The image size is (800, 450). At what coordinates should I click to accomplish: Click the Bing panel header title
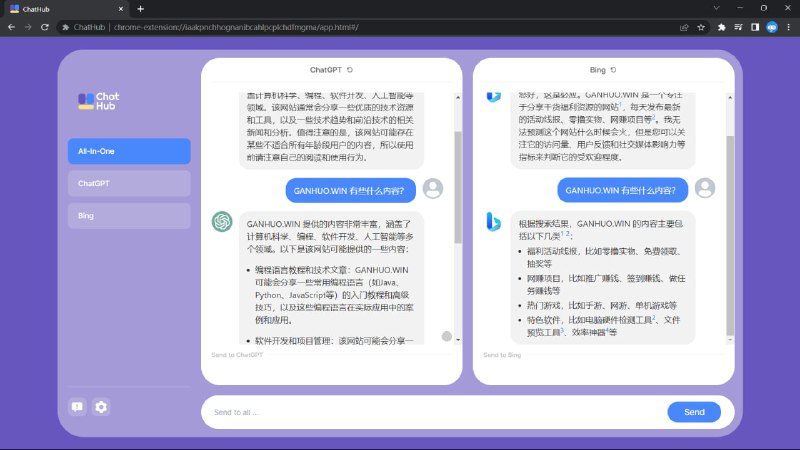(597, 70)
